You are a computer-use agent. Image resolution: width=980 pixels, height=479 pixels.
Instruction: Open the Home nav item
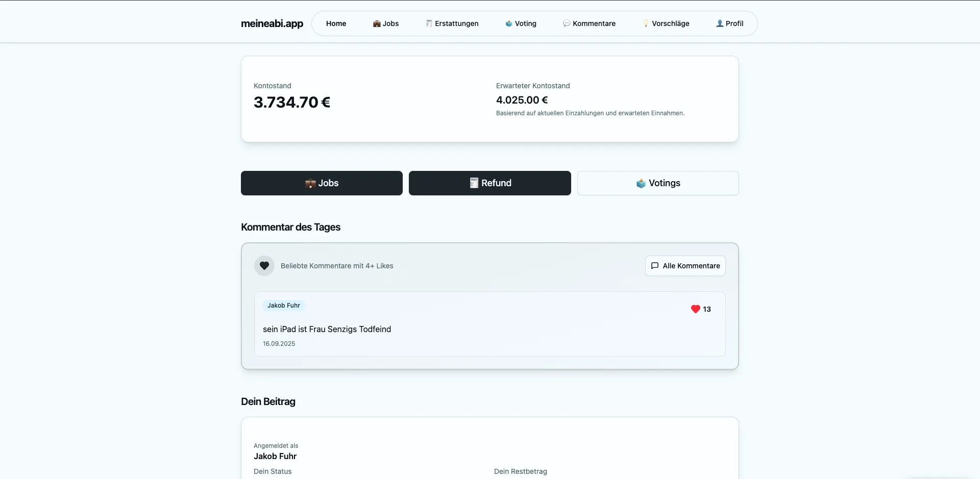[336, 23]
